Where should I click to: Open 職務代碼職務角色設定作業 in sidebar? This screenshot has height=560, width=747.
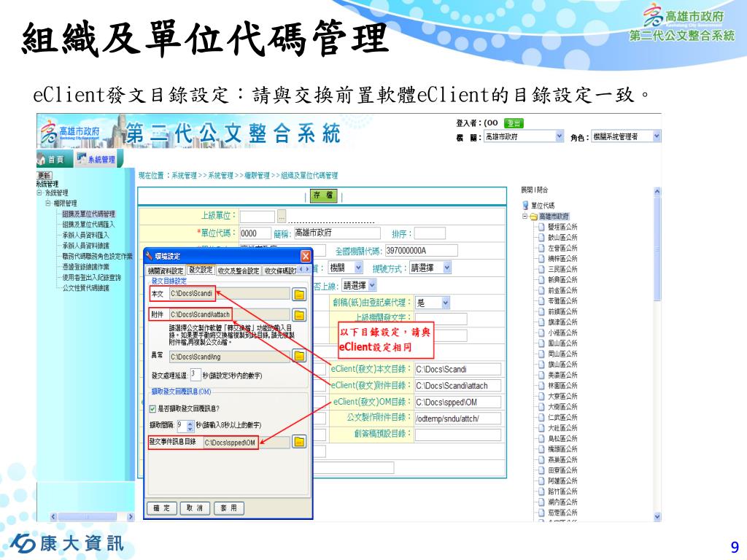click(97, 256)
